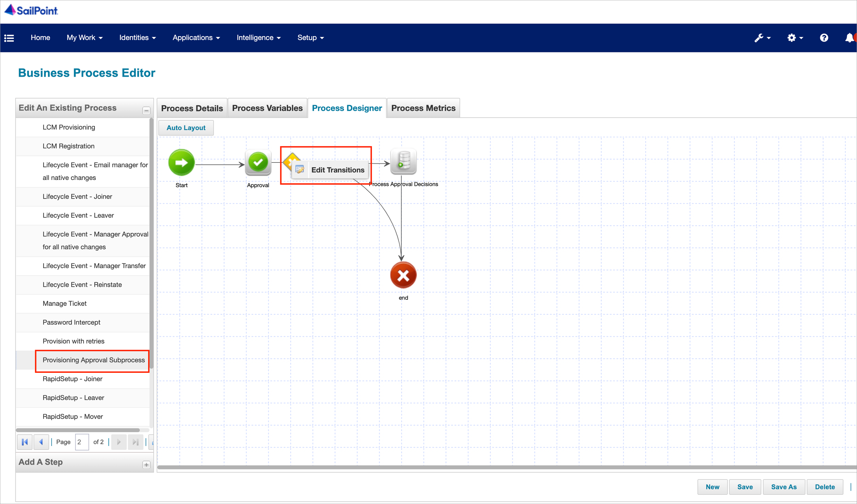Viewport: 857px width, 504px height.
Task: Open the gear settings menu
Action: tap(795, 38)
